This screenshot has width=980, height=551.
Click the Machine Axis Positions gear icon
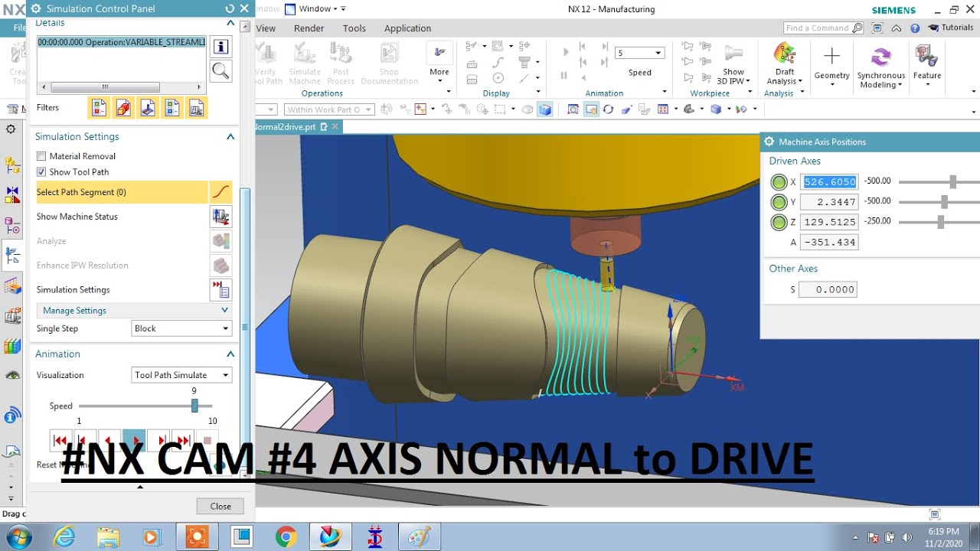[x=769, y=142]
